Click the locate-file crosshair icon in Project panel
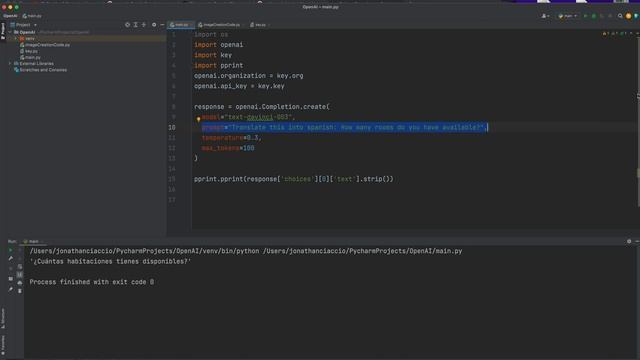The width and height of the screenshot is (640, 360). (127, 25)
